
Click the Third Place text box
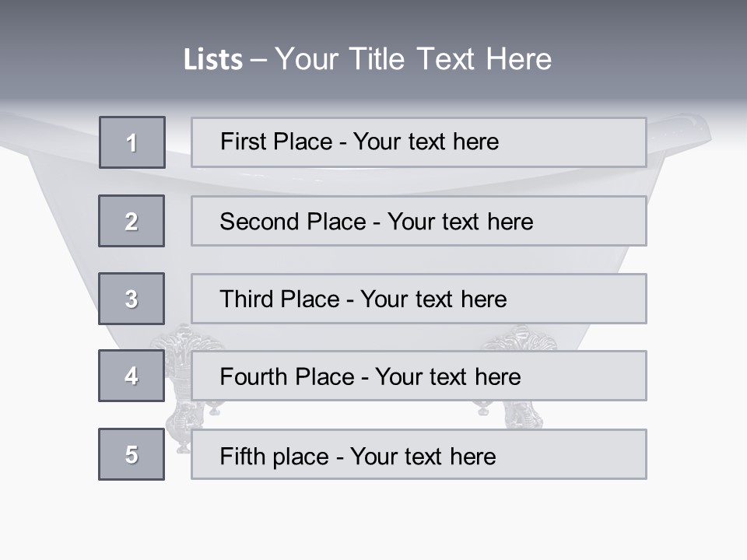[419, 299]
